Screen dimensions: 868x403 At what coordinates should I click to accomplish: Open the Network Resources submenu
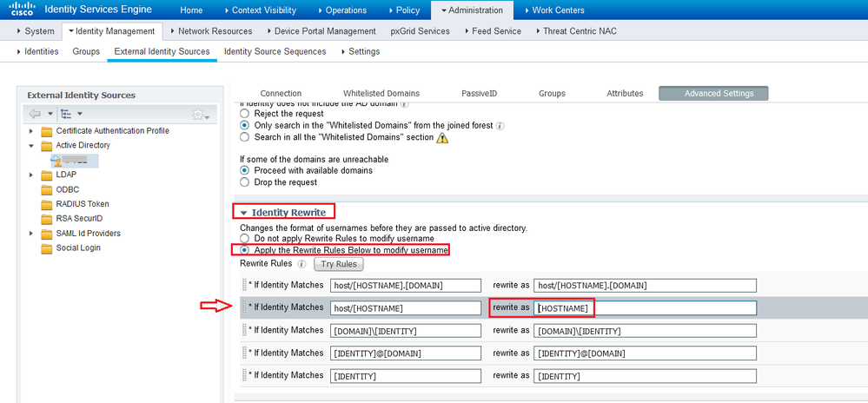pyautogui.click(x=211, y=31)
